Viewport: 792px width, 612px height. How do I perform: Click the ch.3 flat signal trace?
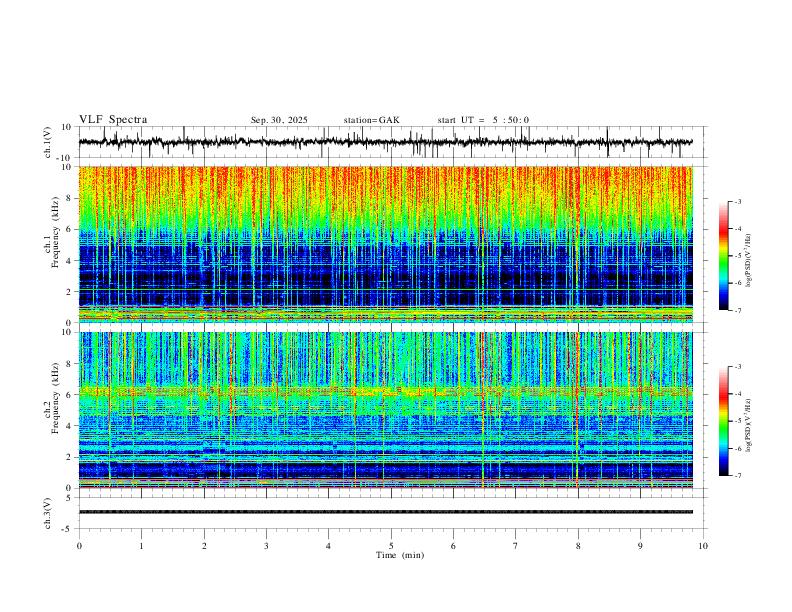pyautogui.click(x=385, y=512)
